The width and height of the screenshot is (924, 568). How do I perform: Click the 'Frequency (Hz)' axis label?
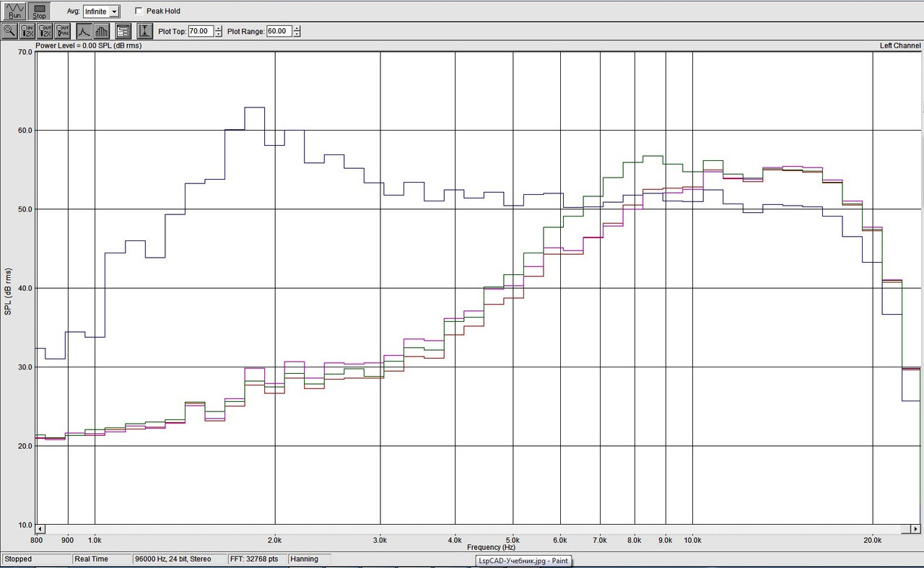pyautogui.click(x=491, y=548)
